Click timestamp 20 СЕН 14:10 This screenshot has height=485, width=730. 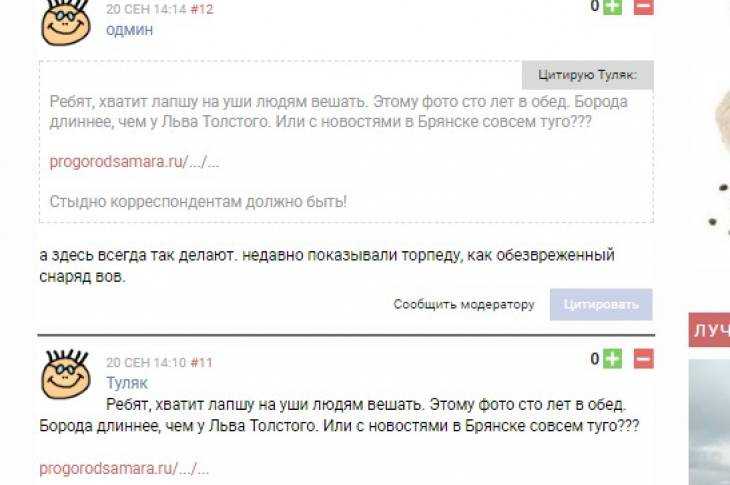146,362
